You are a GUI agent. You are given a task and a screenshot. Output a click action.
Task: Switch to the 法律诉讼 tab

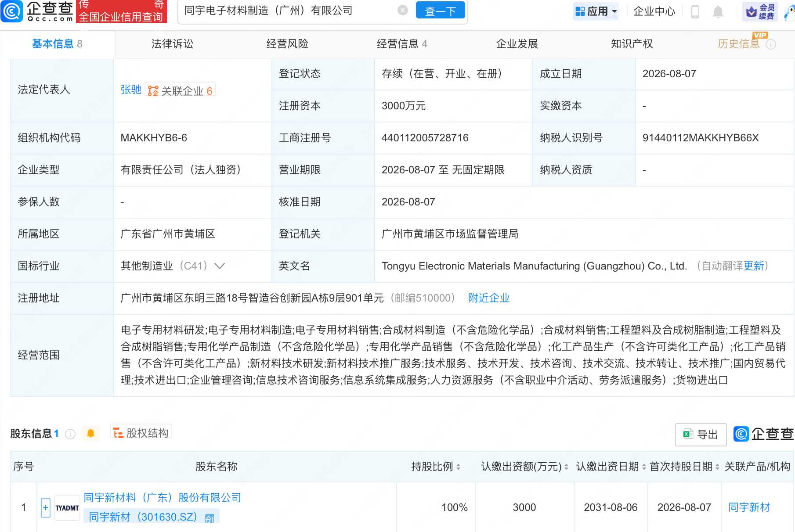[x=172, y=44]
